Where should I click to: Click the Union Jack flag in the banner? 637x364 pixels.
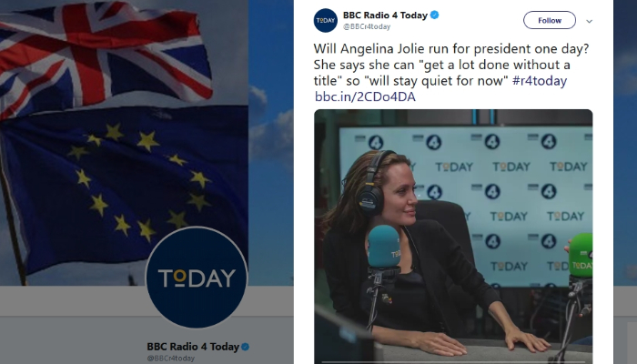coord(106,55)
